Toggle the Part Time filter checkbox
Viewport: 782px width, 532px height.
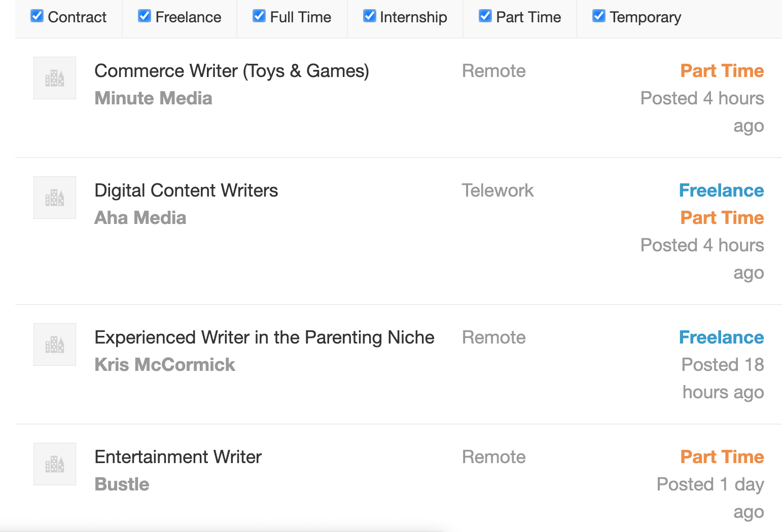click(485, 16)
